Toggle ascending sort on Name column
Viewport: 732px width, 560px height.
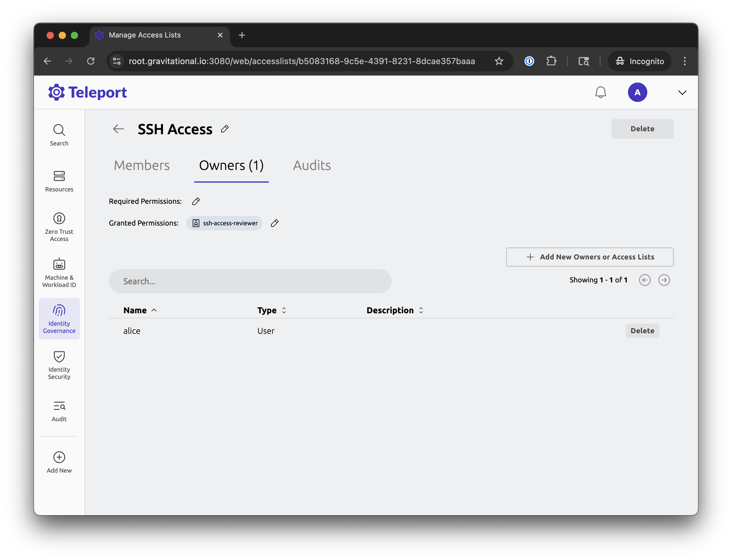pyautogui.click(x=154, y=310)
